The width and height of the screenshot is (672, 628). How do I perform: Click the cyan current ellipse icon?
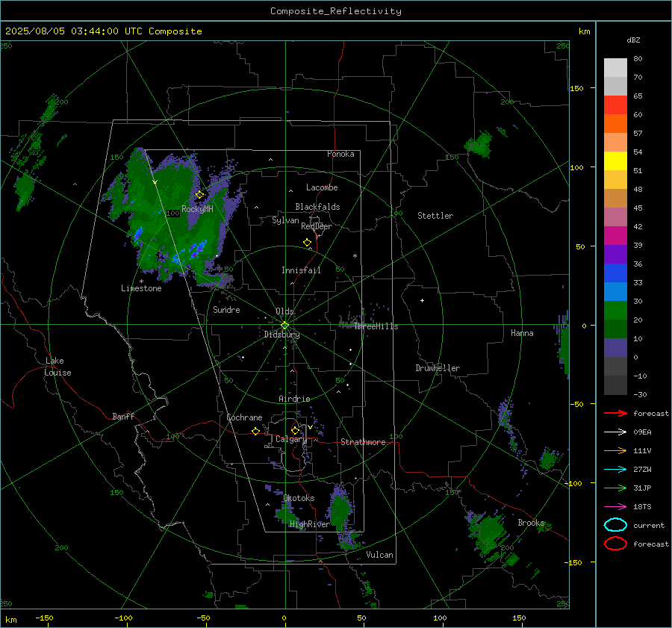point(615,525)
